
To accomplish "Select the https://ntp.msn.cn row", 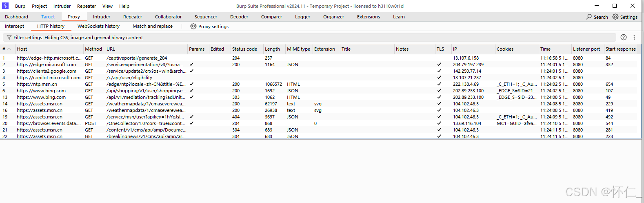I will pyautogui.click(x=318, y=84).
